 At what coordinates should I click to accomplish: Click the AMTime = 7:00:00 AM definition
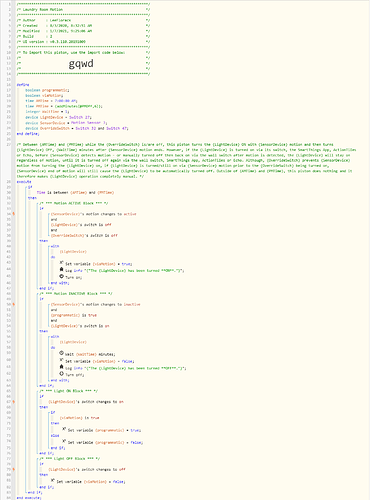tap(51, 101)
